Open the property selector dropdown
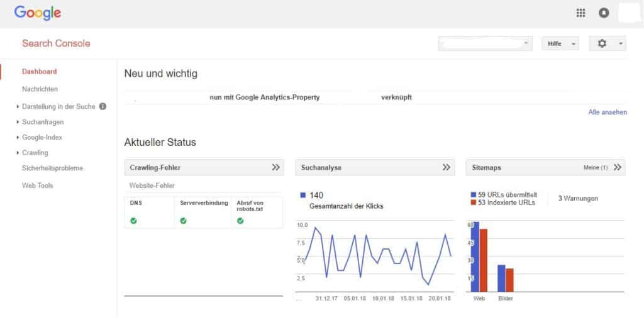 (x=485, y=43)
